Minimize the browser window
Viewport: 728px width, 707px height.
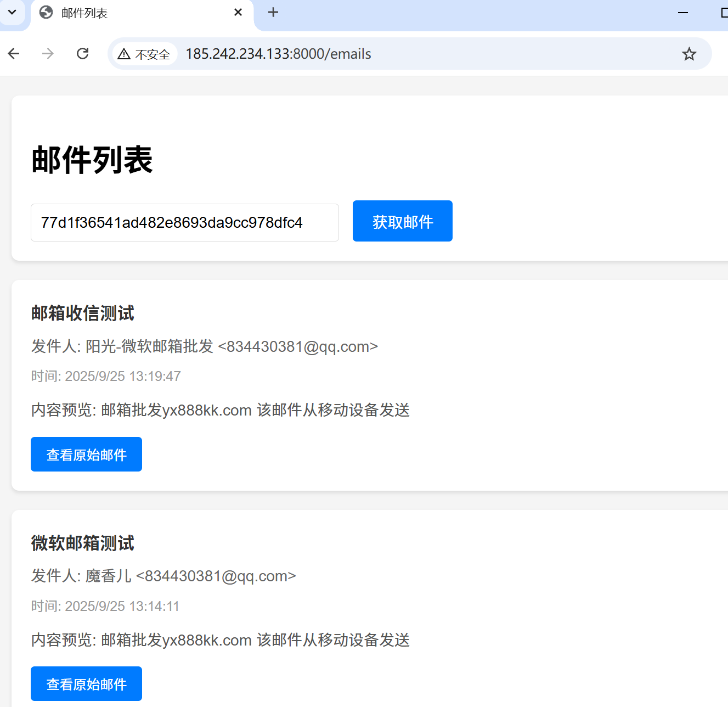683,12
